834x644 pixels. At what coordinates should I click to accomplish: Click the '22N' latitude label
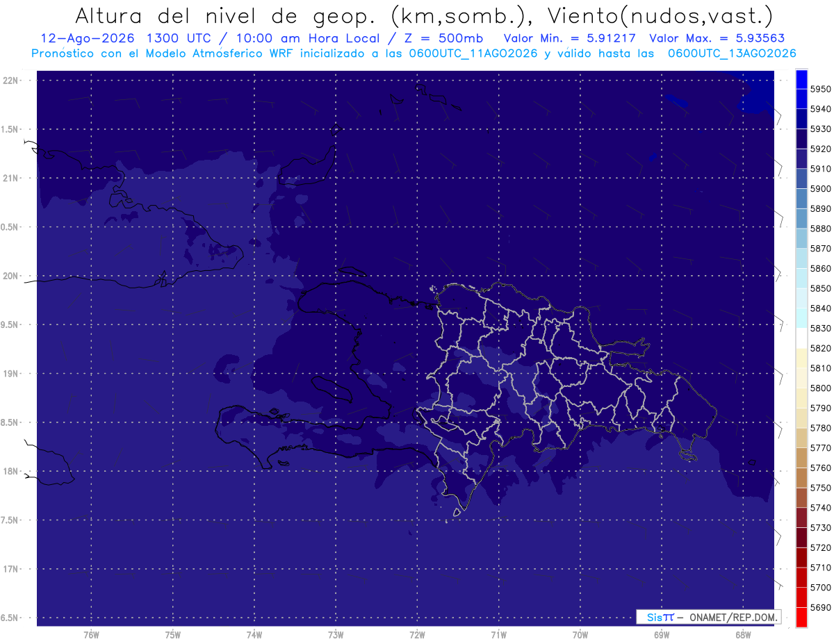10,80
